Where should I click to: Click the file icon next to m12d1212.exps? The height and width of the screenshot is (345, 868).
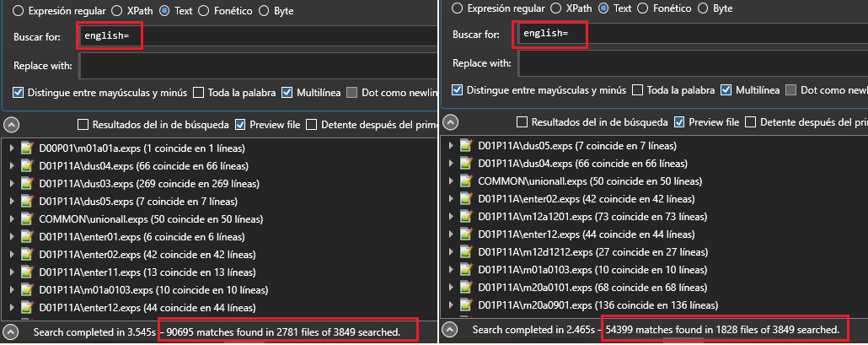[x=465, y=251]
